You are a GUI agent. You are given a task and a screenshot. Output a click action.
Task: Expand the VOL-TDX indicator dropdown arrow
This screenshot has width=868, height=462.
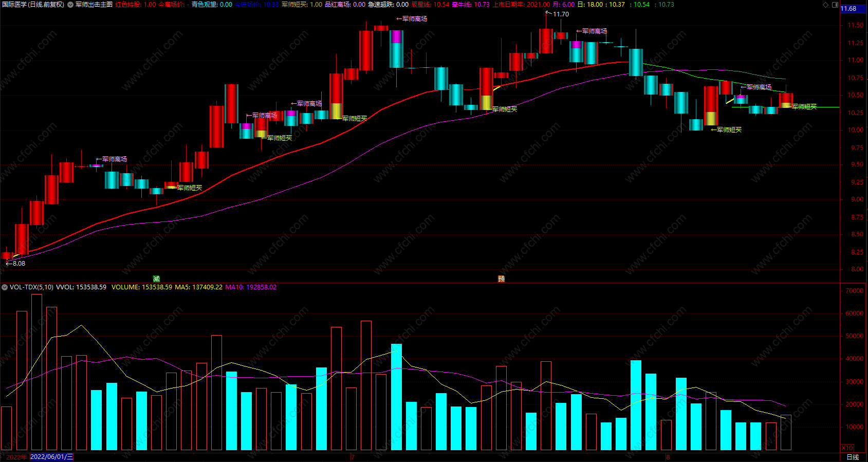tap(5, 287)
